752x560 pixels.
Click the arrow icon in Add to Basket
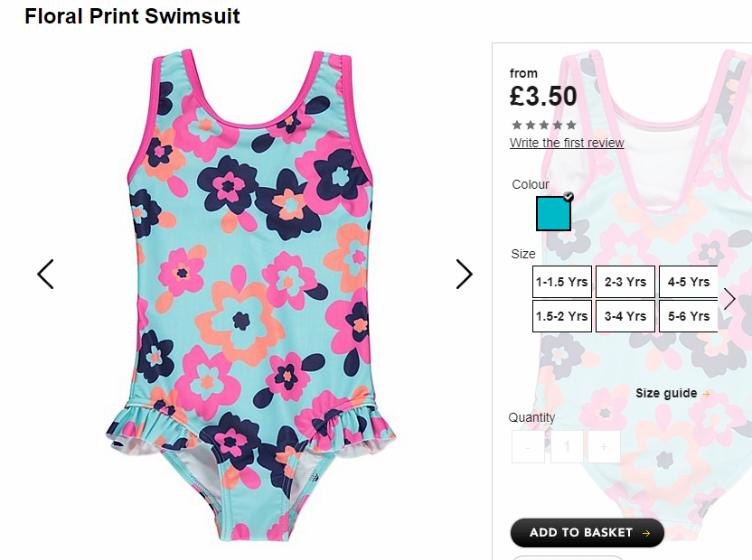[x=646, y=533]
